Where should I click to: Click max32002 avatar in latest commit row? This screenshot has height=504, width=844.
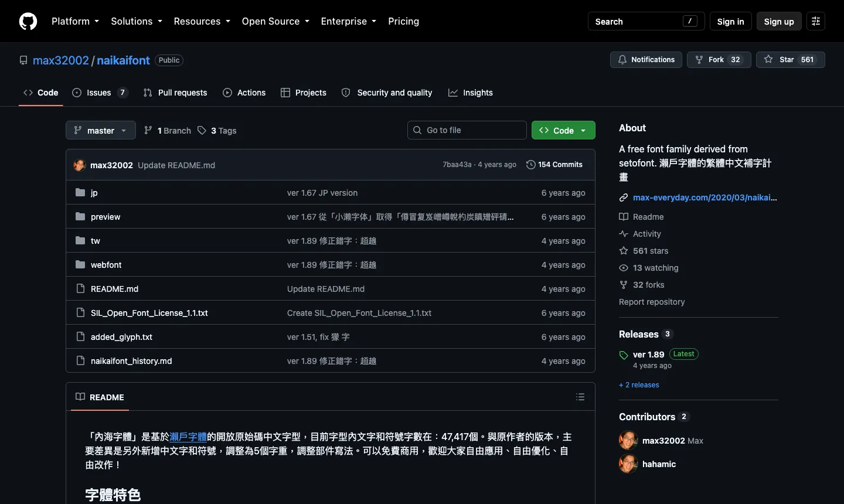click(x=80, y=165)
